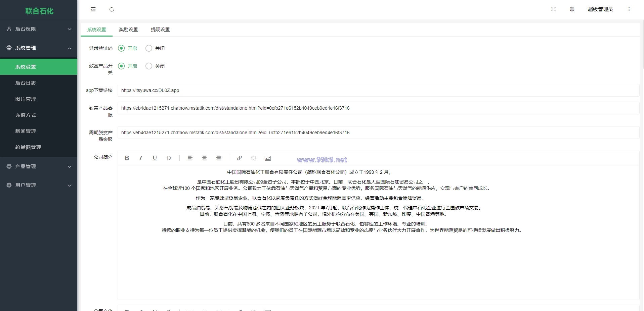This screenshot has width=644, height=311.
Task: Click the refresh icon in top bar
Action: tap(112, 9)
